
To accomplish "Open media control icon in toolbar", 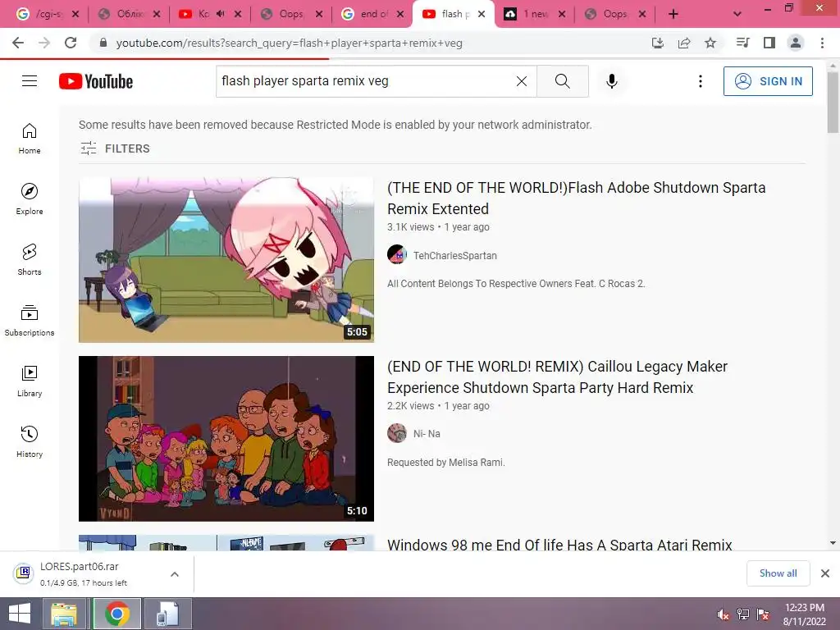I will tap(742, 43).
